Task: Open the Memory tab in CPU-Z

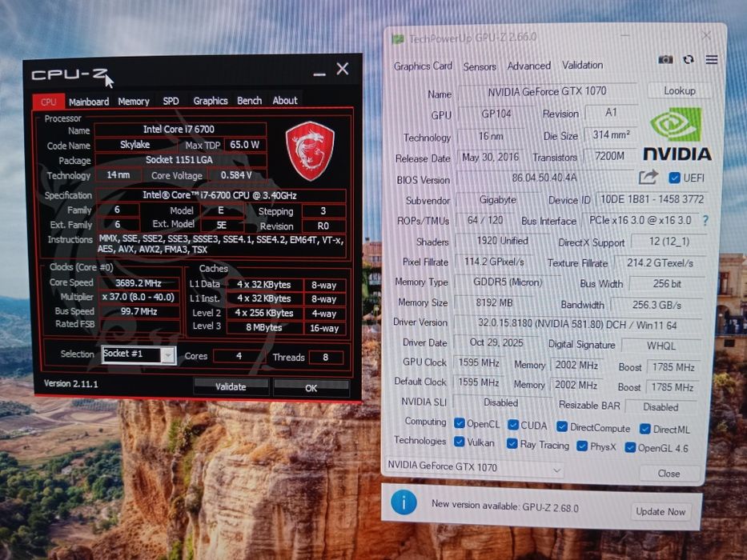Action: coord(134,101)
